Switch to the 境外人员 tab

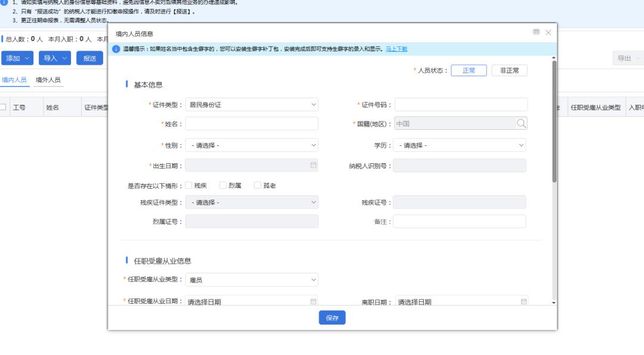click(x=48, y=80)
